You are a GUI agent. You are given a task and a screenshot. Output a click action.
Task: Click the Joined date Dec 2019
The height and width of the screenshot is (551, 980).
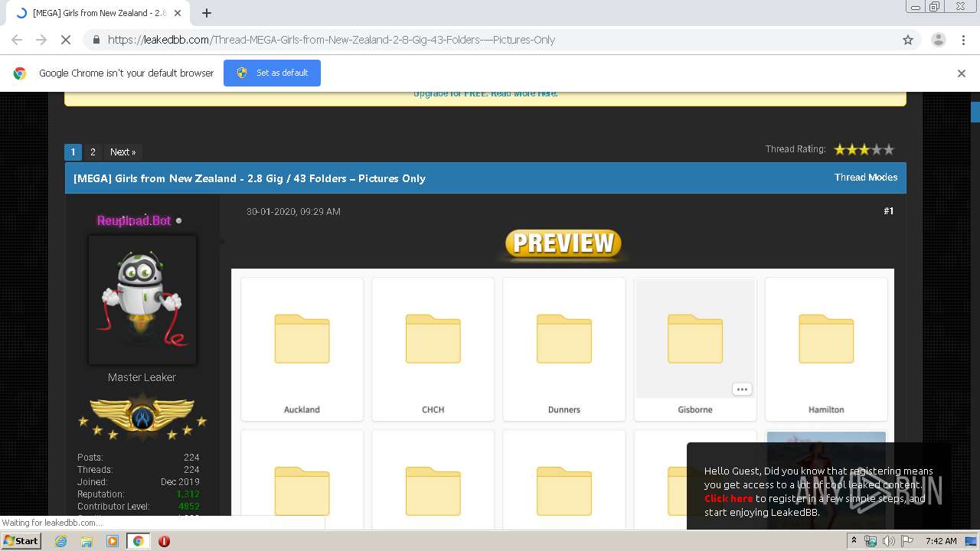click(180, 482)
